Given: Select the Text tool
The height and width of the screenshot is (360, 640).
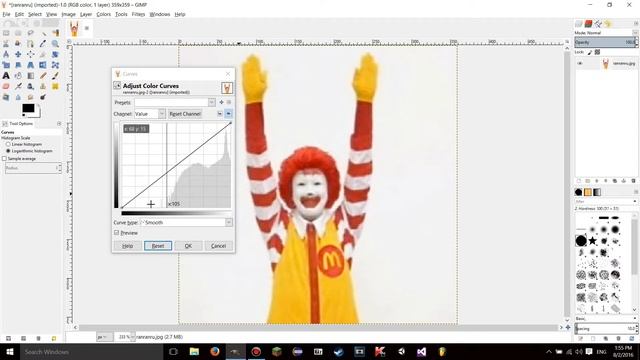Looking at the screenshot, I should (6, 76).
